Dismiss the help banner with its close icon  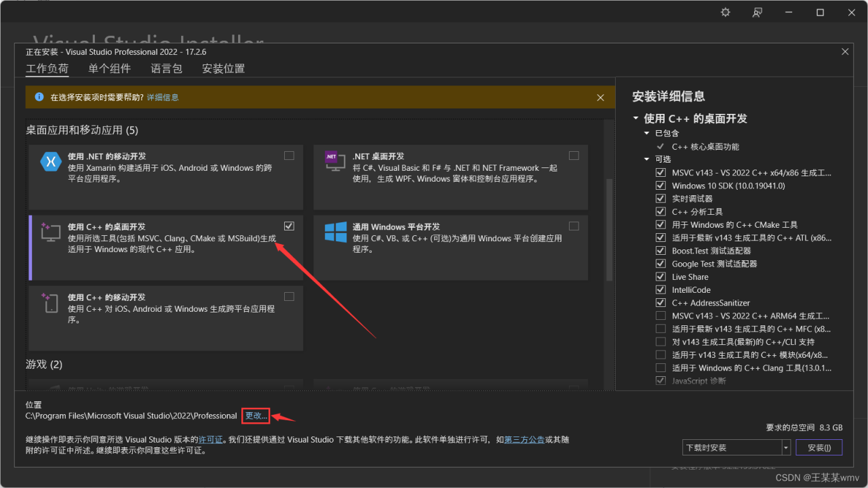pyautogui.click(x=600, y=97)
